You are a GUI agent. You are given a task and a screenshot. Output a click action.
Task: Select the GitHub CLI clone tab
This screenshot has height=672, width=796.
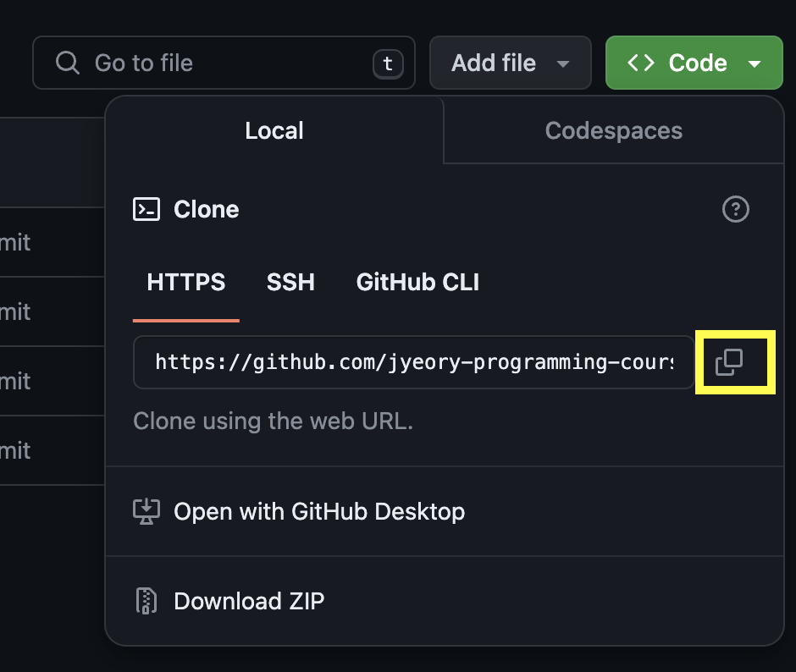(x=417, y=282)
